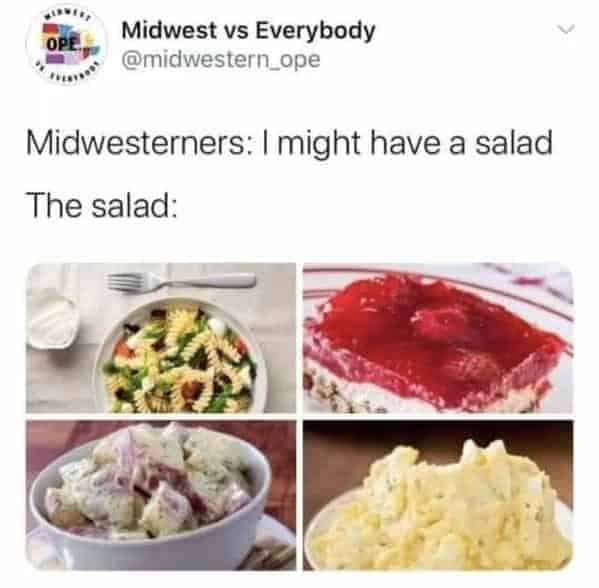Click the small dressing cup in pasta photo
The image size is (599, 588).
click(x=54, y=323)
